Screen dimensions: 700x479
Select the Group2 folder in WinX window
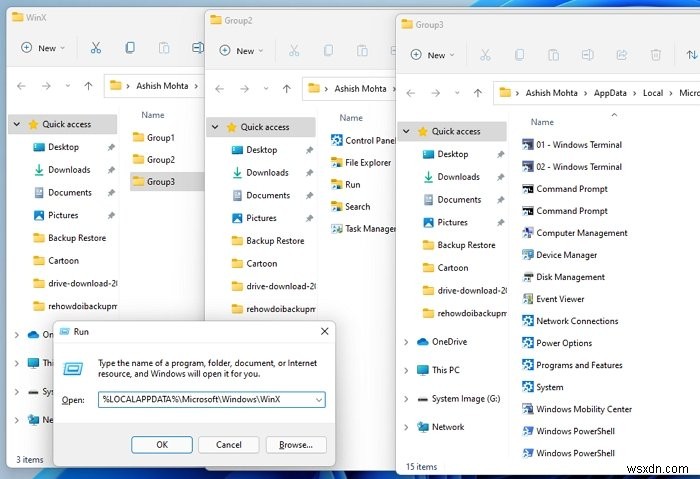tap(154, 159)
